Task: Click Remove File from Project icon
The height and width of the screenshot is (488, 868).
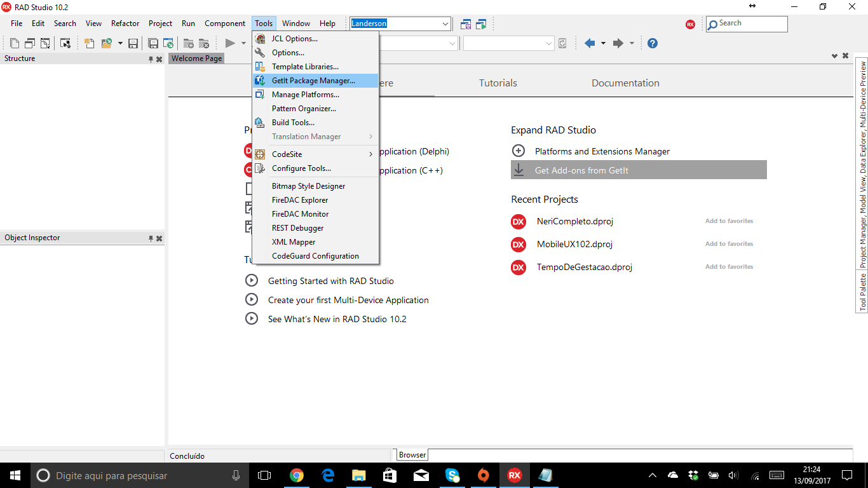Action: pos(204,43)
